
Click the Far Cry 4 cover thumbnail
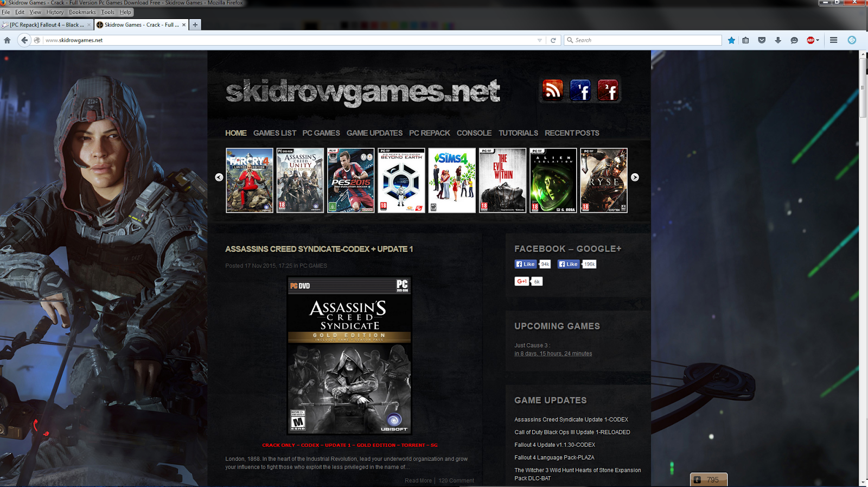(250, 180)
